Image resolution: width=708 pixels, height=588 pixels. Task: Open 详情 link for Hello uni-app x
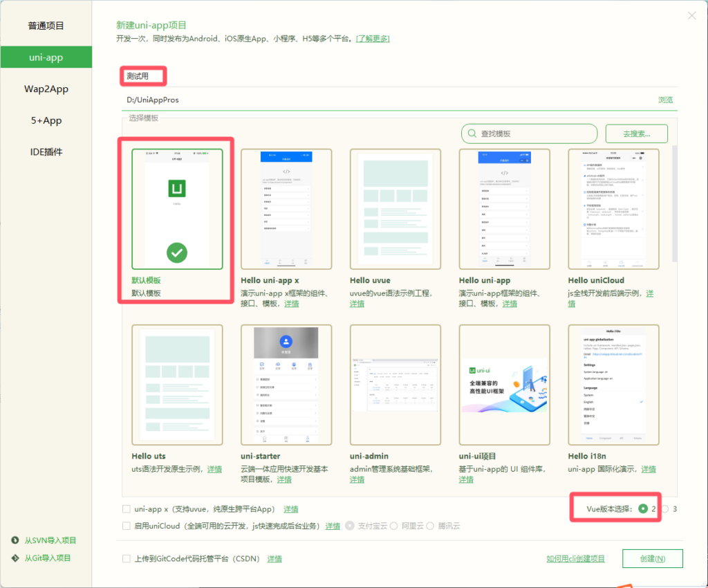click(x=292, y=304)
